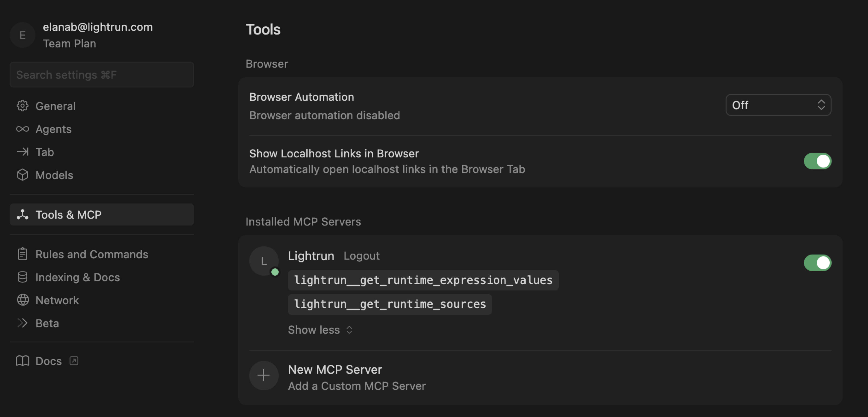The height and width of the screenshot is (417, 868).
Task: Click the Agents infinity icon
Action: tap(22, 129)
